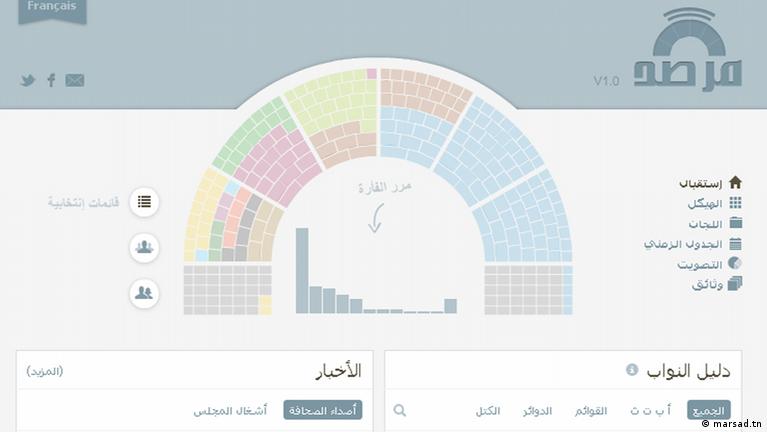Open the التصويت voting menu item
The width and height of the screenshot is (767, 432).
point(709,264)
